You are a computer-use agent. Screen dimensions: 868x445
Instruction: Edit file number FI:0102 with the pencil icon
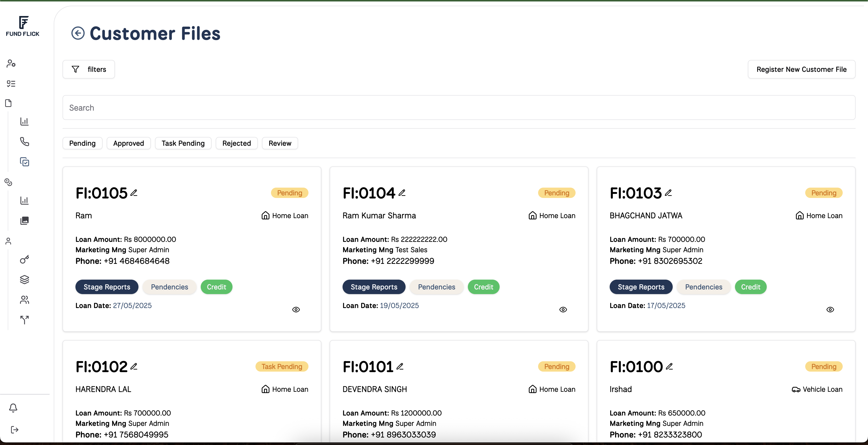134,366
